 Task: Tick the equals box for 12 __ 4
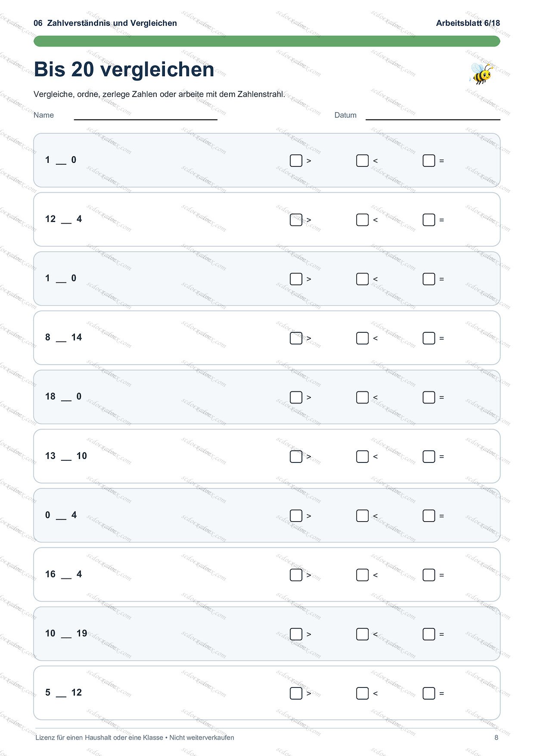tap(428, 220)
